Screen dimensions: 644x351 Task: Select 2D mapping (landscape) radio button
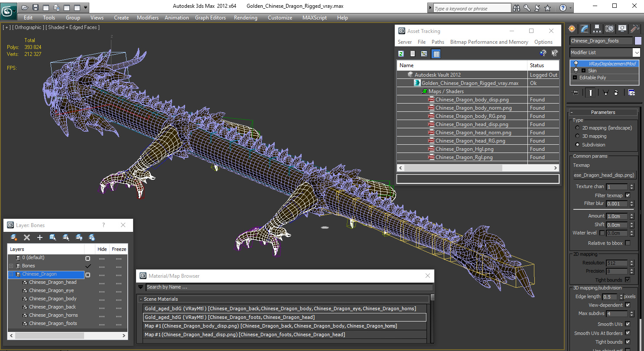coord(577,128)
